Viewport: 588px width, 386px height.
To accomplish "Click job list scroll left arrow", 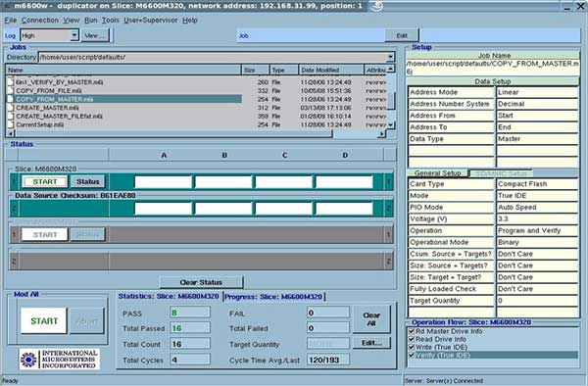I will pos(10,133).
